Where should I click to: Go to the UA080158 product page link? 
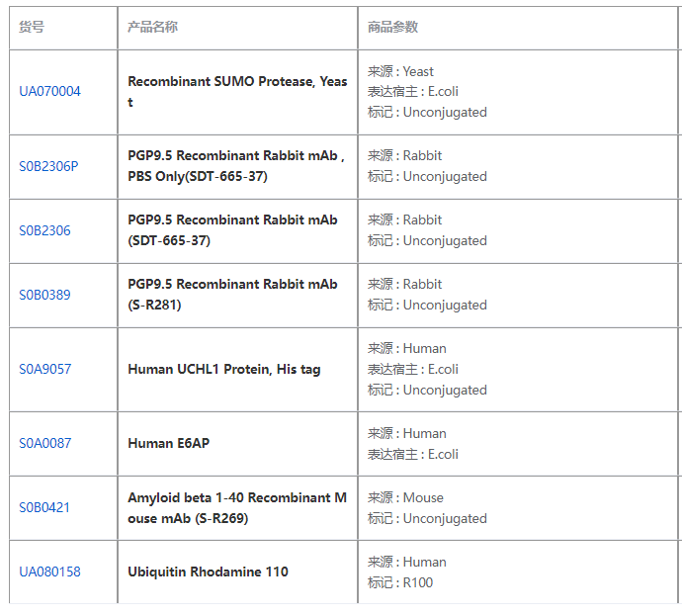[49, 572]
